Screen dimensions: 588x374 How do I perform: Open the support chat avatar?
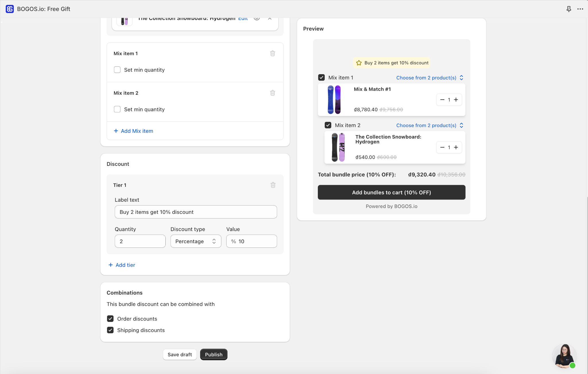click(x=564, y=356)
